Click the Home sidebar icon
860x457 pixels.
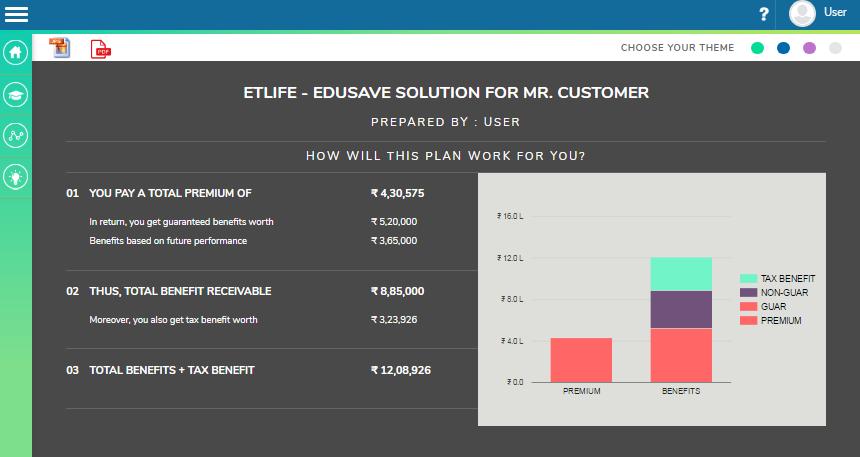(x=15, y=53)
